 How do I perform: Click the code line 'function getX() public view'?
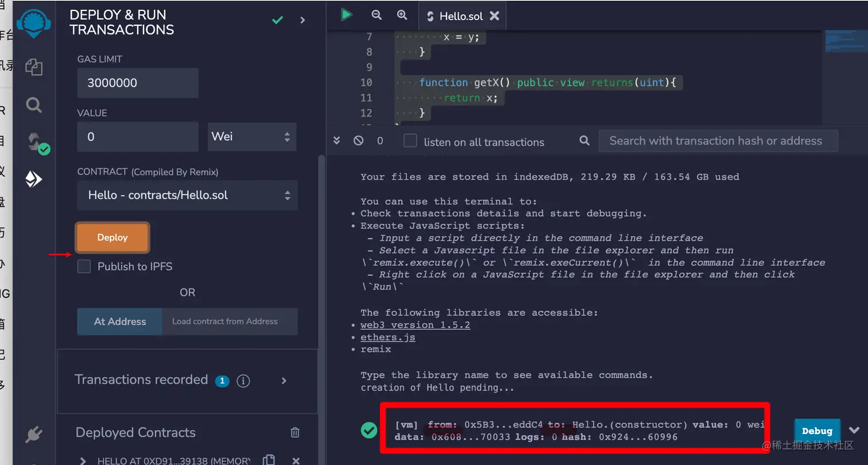(x=548, y=83)
